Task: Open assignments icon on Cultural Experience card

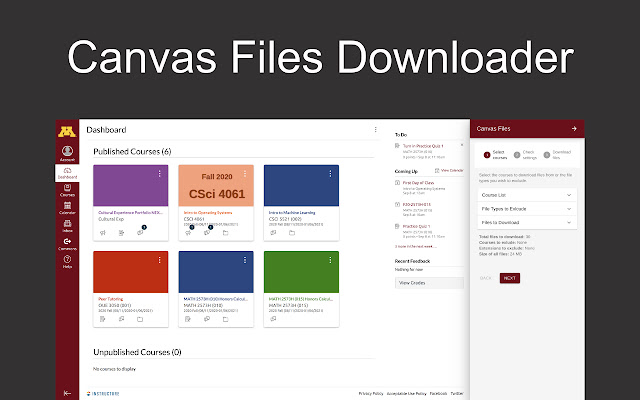Action: point(121,233)
